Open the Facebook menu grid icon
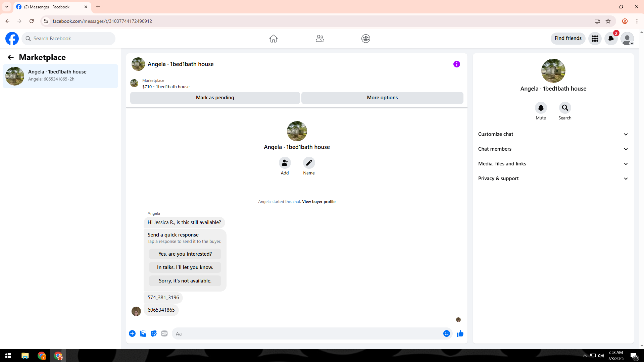644x362 pixels. click(595, 39)
